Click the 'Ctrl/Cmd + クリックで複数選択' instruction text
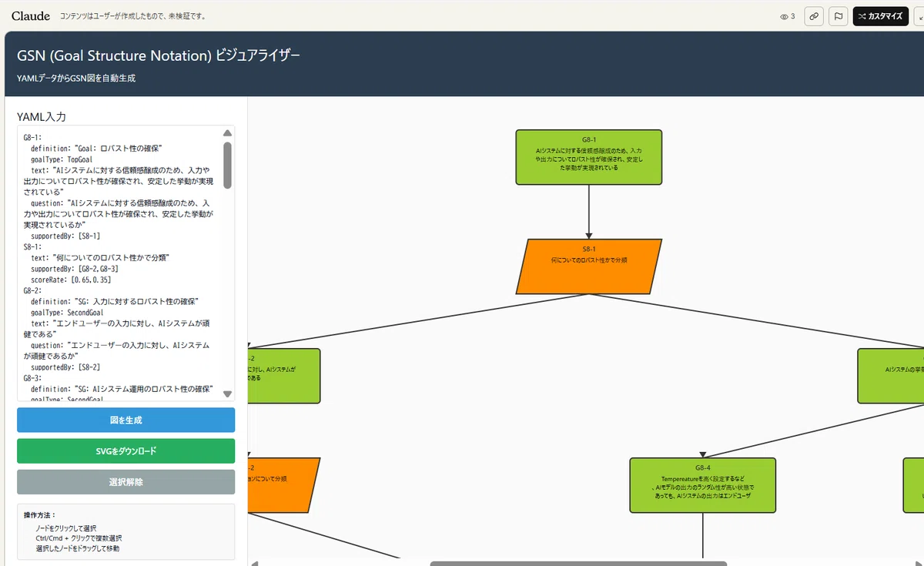 click(x=79, y=538)
